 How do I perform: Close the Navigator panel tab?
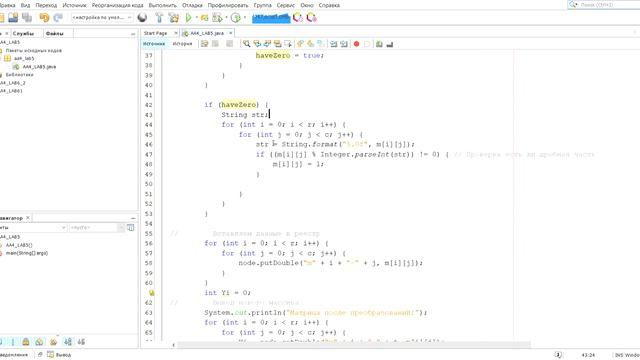click(28, 218)
